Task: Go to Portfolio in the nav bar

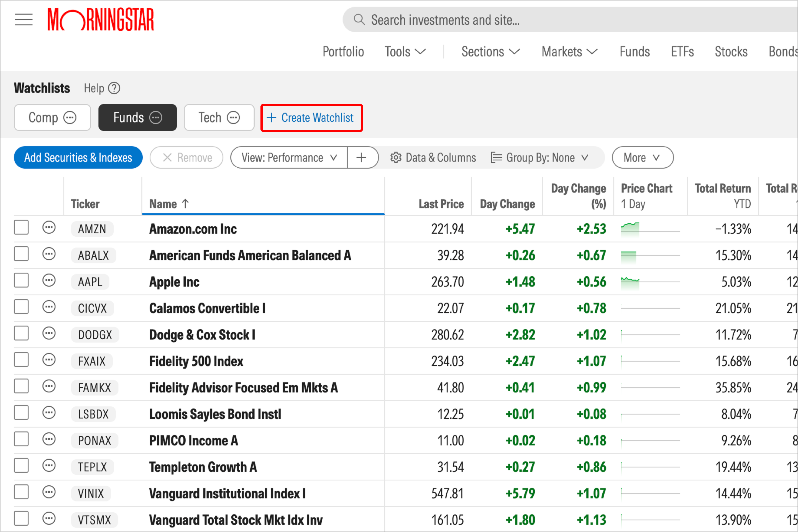Action: (x=343, y=52)
